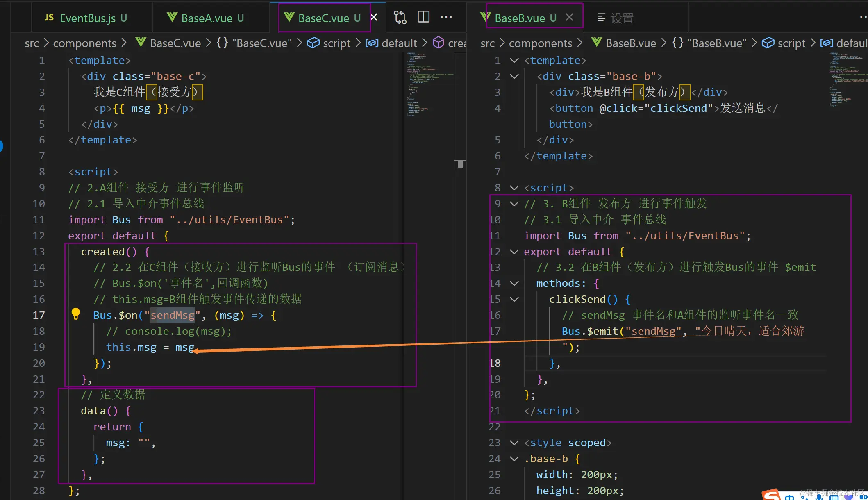The width and height of the screenshot is (868, 500).
Task: Collapse the methods fold at line 14
Action: pos(514,283)
